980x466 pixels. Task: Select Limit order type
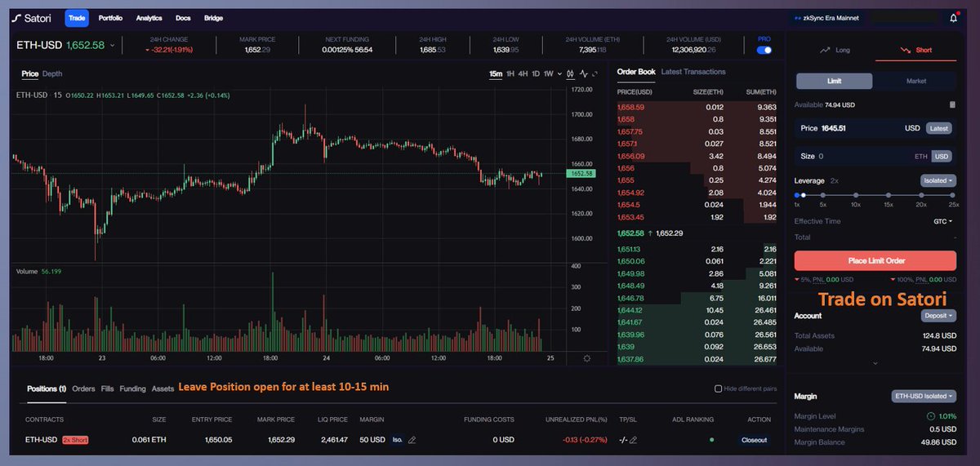tap(834, 81)
